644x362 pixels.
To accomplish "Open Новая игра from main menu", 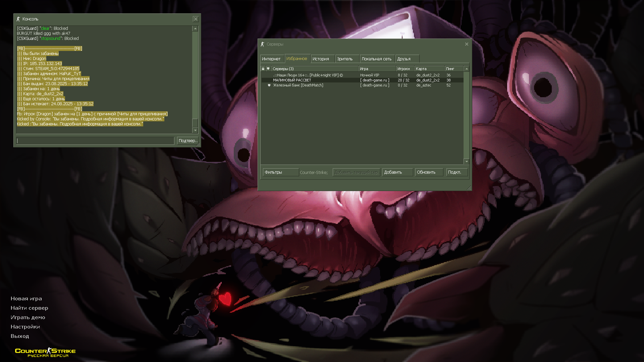I will [26, 299].
